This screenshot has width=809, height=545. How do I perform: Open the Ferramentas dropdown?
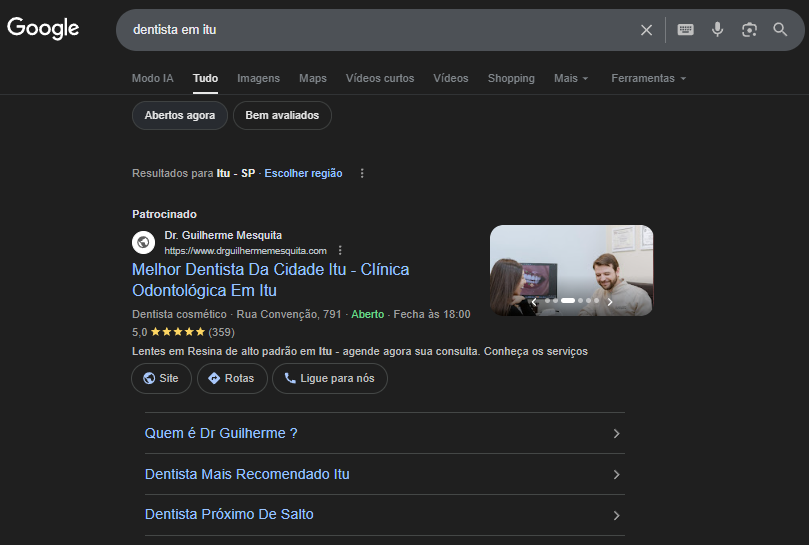click(x=648, y=78)
